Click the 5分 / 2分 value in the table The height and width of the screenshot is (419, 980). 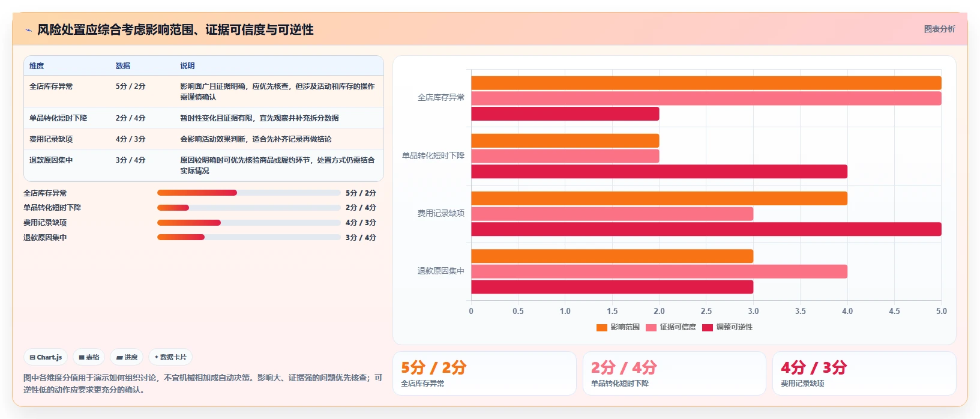tap(131, 86)
